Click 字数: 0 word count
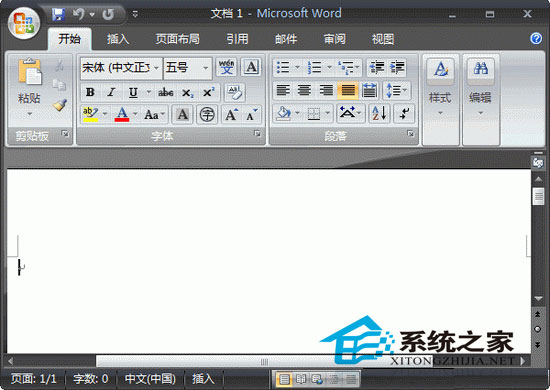 point(91,379)
